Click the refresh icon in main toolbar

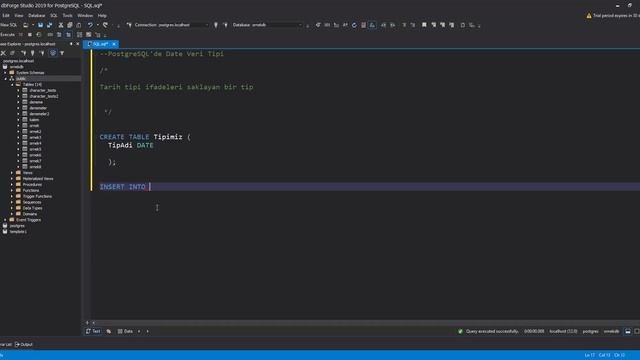pyautogui.click(x=354, y=25)
